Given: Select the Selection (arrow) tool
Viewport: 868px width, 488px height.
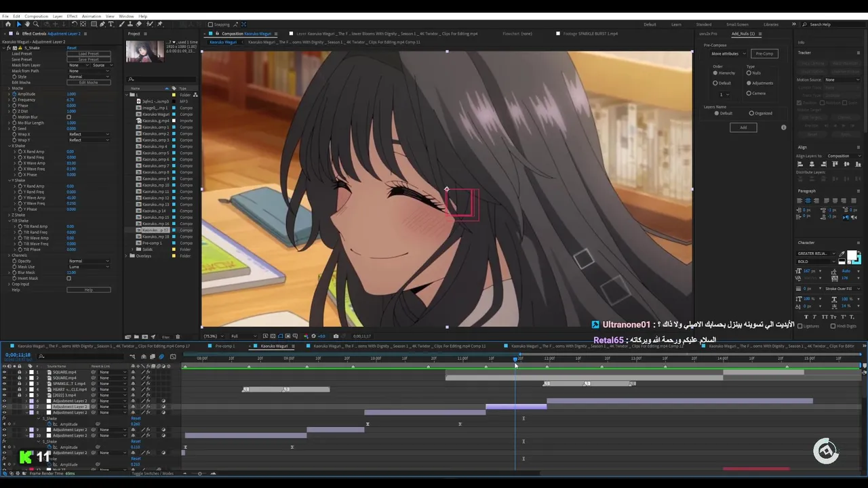Looking at the screenshot, I should 19,24.
